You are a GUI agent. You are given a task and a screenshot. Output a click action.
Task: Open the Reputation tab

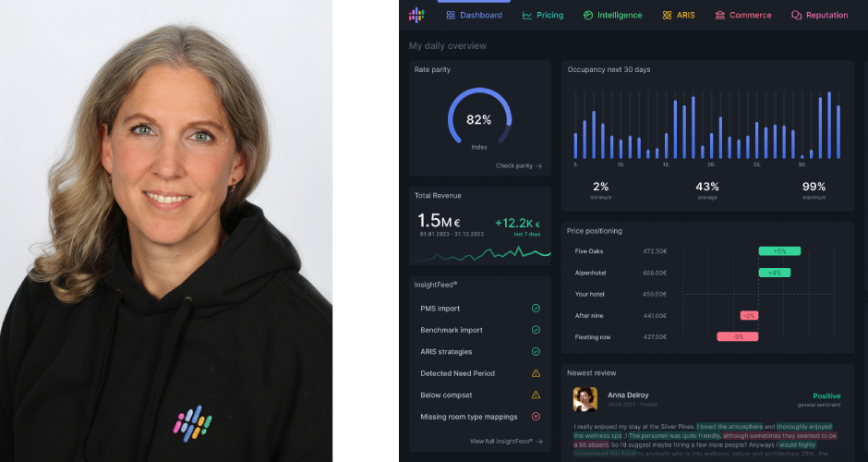click(820, 16)
